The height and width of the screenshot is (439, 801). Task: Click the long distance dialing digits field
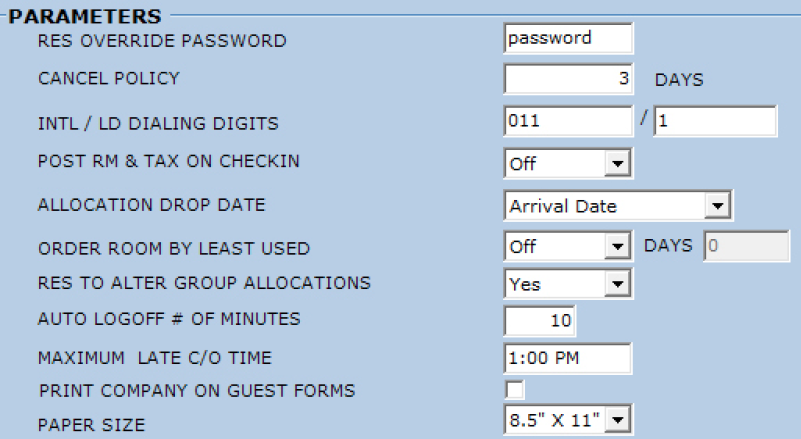[714, 122]
